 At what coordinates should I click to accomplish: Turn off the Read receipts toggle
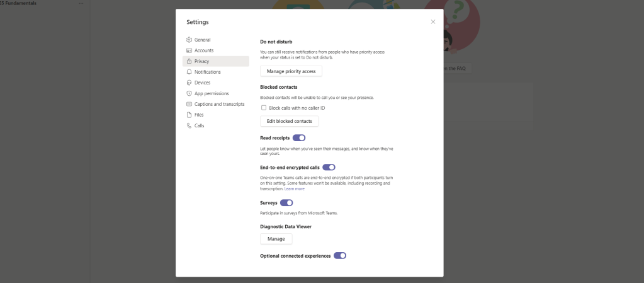pyautogui.click(x=299, y=137)
